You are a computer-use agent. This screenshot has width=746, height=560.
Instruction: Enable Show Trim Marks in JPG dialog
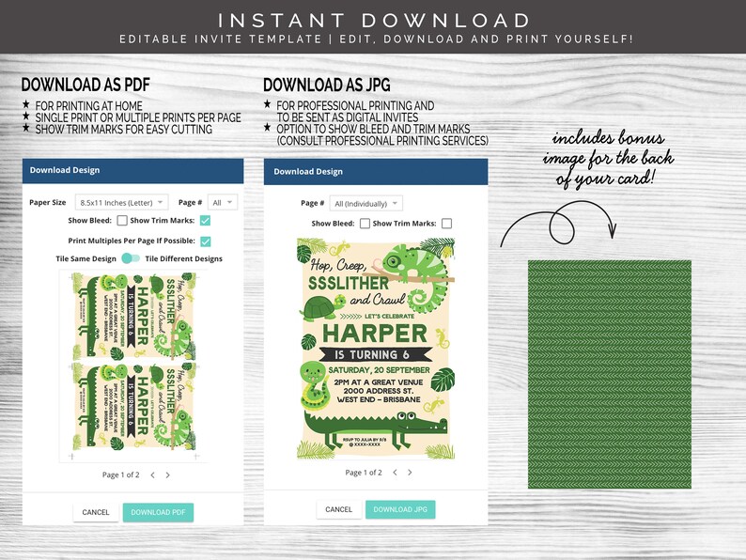[x=446, y=223]
